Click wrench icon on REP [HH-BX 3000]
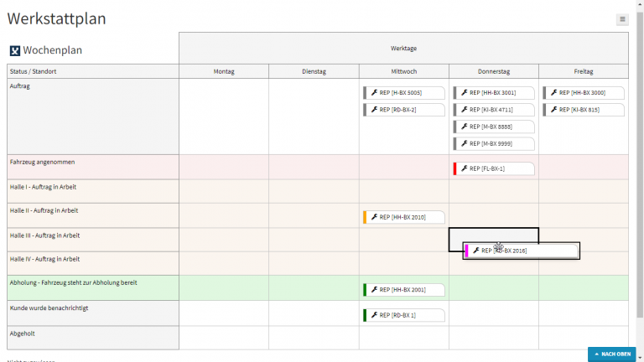Image resolution: width=644 pixels, height=362 pixels. (553, 92)
